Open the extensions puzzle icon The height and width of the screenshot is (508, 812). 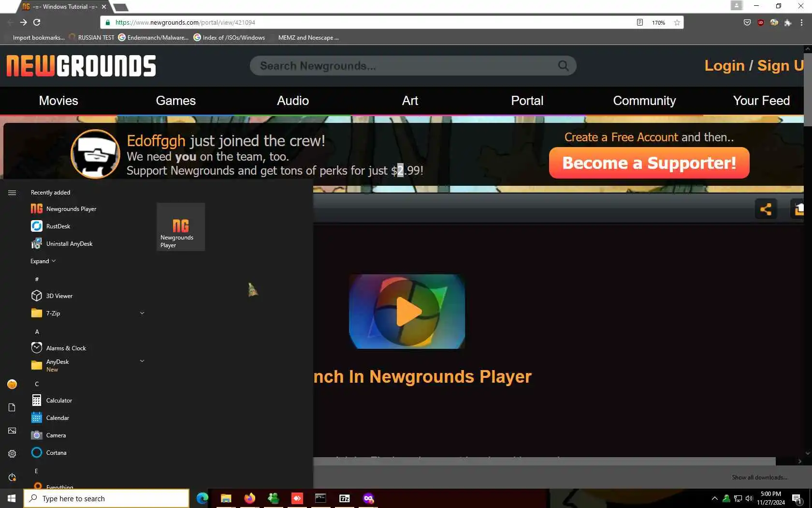pyautogui.click(x=788, y=22)
